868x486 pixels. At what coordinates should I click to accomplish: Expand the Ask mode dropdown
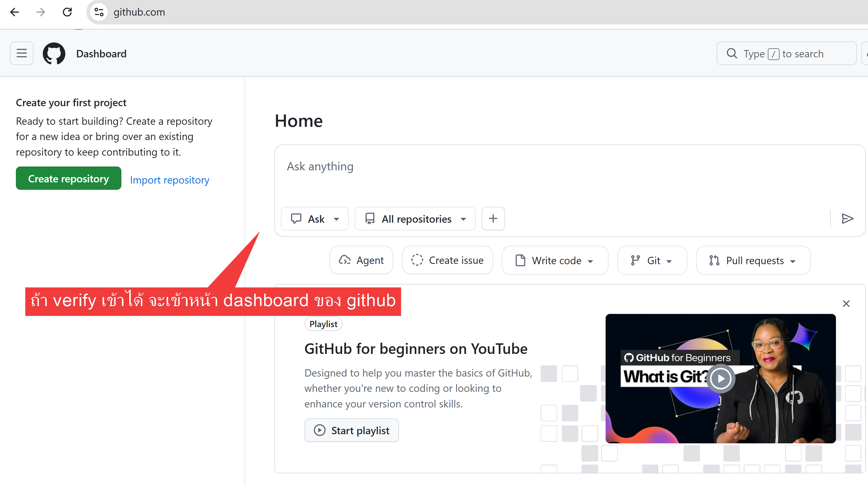[315, 219]
